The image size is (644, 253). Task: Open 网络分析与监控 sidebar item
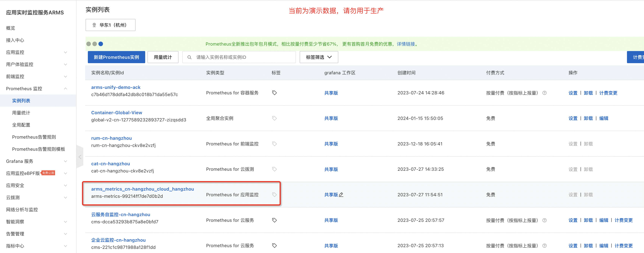(22, 210)
